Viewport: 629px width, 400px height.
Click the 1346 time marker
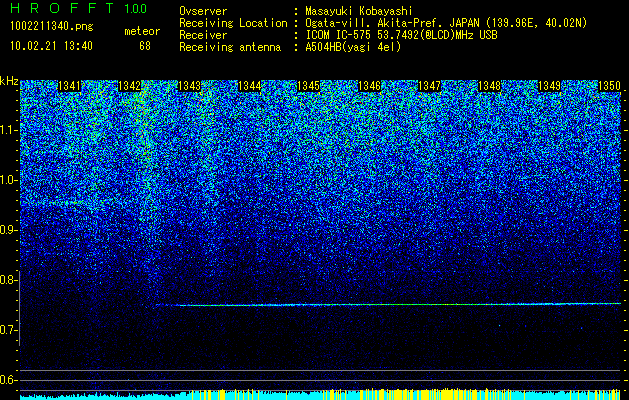point(369,86)
